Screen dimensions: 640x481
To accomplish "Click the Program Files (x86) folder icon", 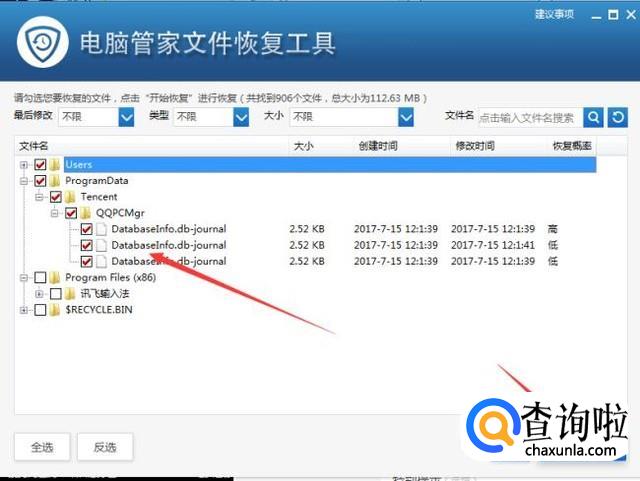I will pyautogui.click(x=55, y=278).
